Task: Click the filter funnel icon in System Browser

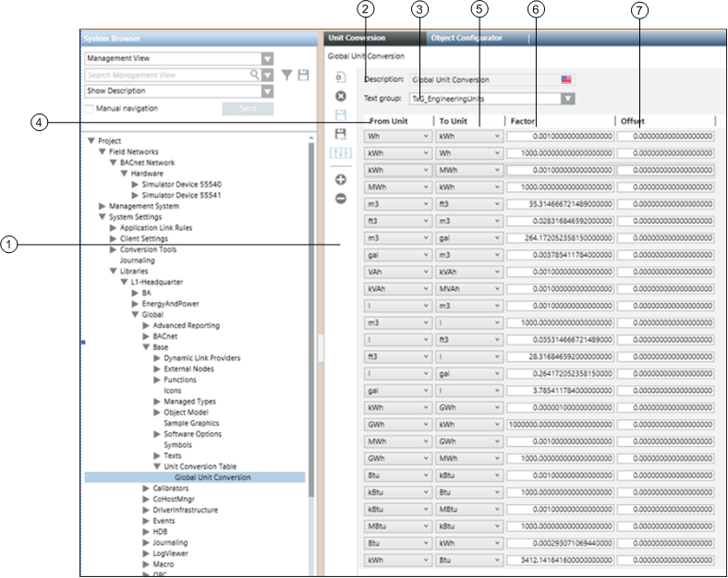Action: click(x=286, y=75)
